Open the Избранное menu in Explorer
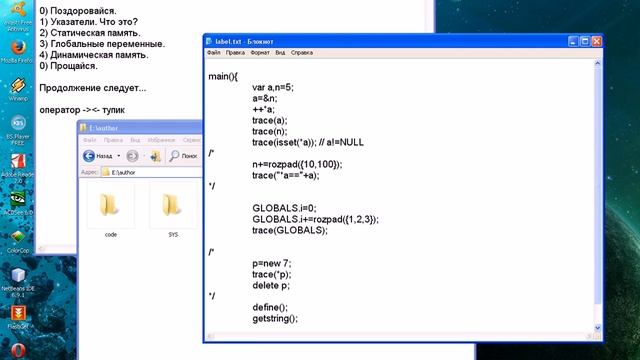Image resolution: width=640 pixels, height=360 pixels. (x=161, y=140)
